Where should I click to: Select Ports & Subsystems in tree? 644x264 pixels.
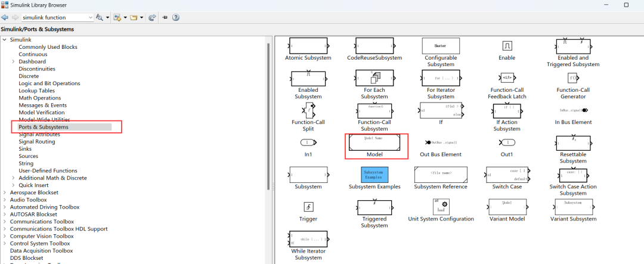44,128
